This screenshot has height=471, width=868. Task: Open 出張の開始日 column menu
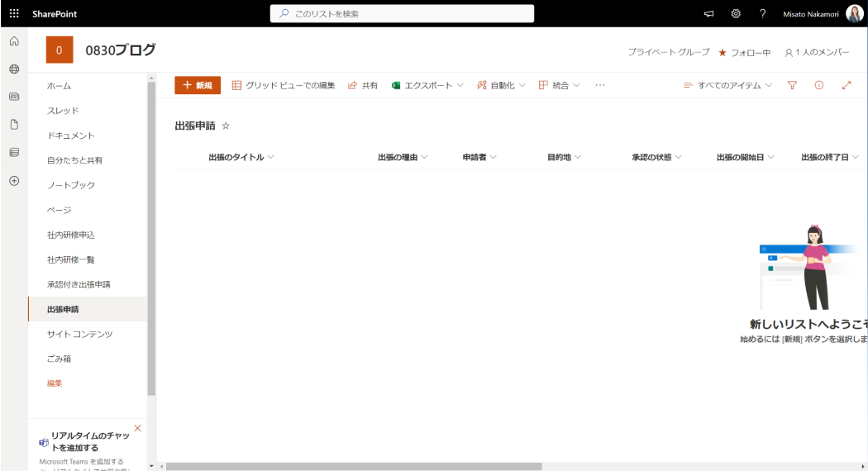point(745,157)
